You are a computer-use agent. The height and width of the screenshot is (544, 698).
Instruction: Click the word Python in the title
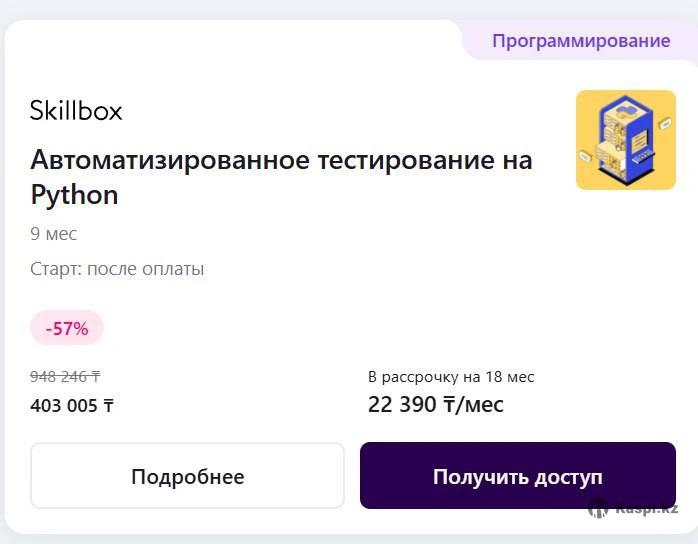coord(74,194)
